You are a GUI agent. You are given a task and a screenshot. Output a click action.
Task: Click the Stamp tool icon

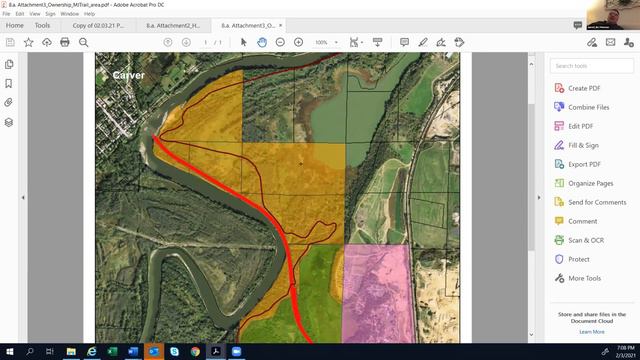(459, 42)
